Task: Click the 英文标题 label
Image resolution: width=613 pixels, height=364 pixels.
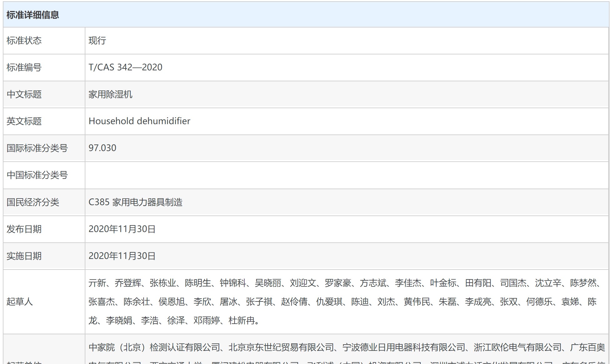Action: click(x=24, y=121)
